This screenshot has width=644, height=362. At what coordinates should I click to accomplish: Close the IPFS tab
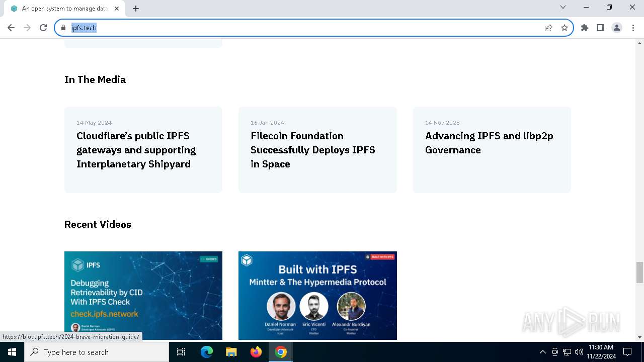[117, 9]
